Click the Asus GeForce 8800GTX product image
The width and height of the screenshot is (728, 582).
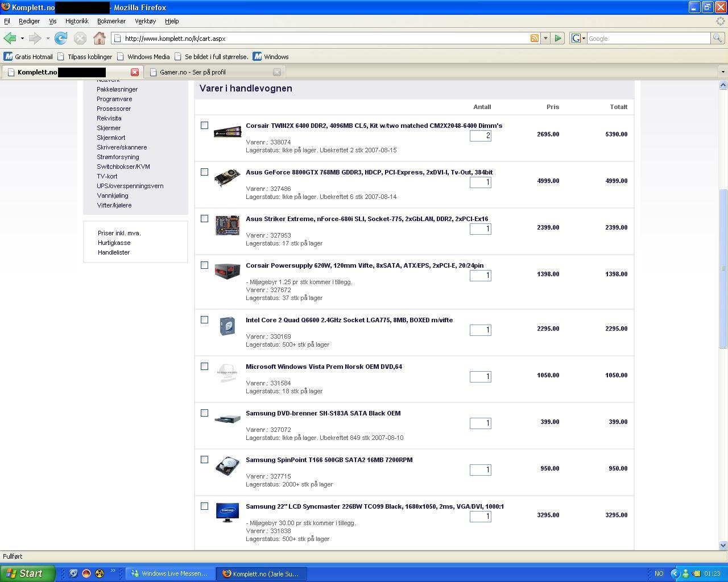227,177
